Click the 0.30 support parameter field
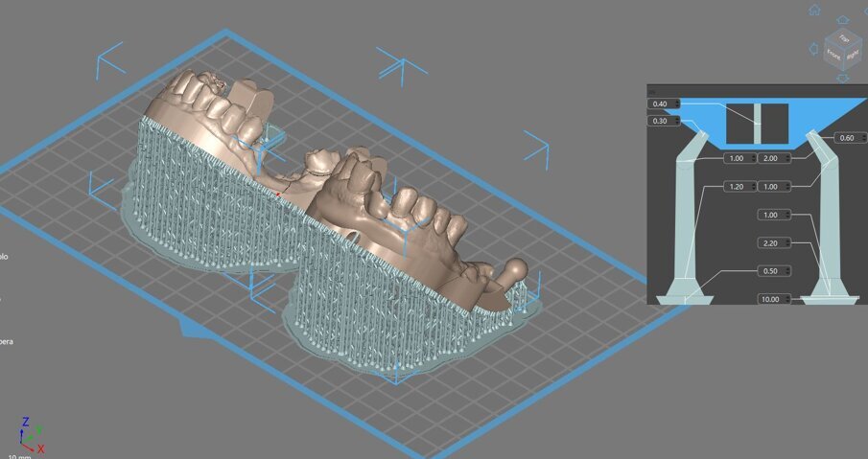The image size is (868, 459). click(x=661, y=121)
